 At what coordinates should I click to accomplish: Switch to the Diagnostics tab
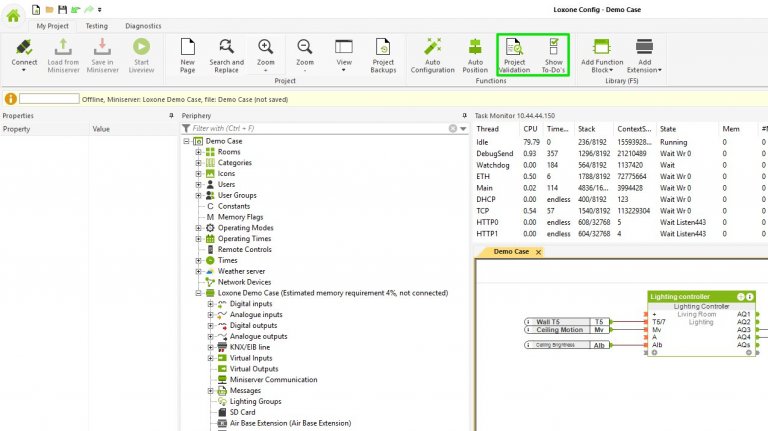point(143,26)
